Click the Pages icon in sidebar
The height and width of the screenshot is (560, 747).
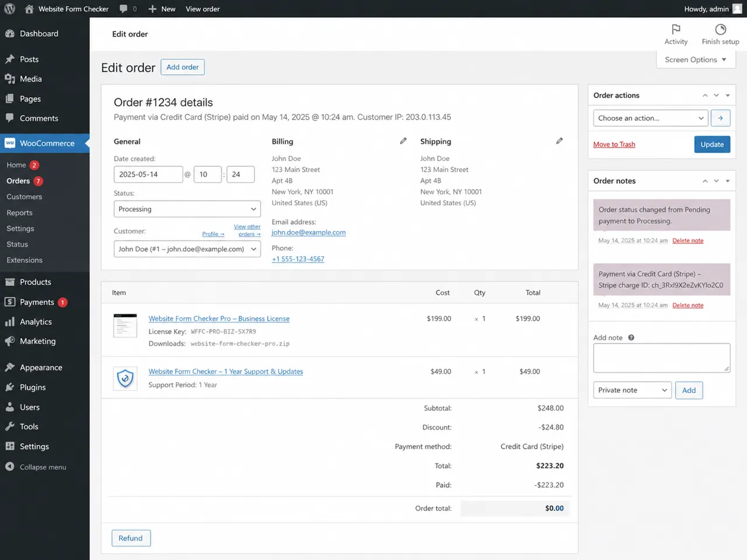point(10,99)
